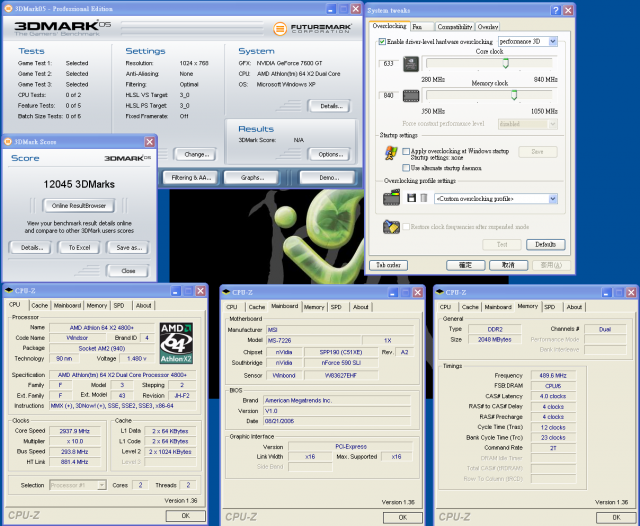
Task: Open Filtering & AA... button
Action: click(191, 178)
